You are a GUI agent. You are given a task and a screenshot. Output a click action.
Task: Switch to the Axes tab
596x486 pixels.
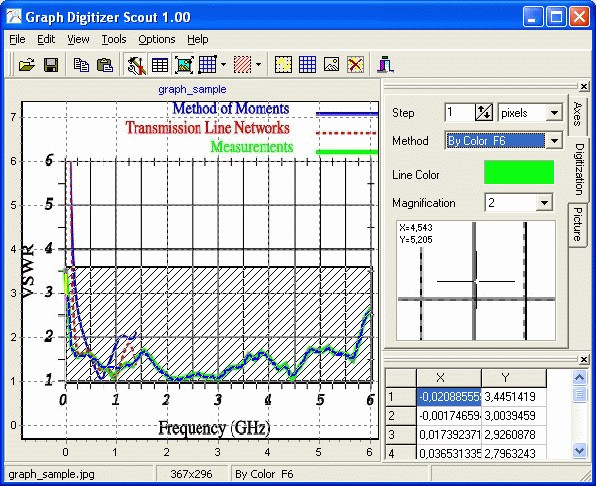pos(577,114)
